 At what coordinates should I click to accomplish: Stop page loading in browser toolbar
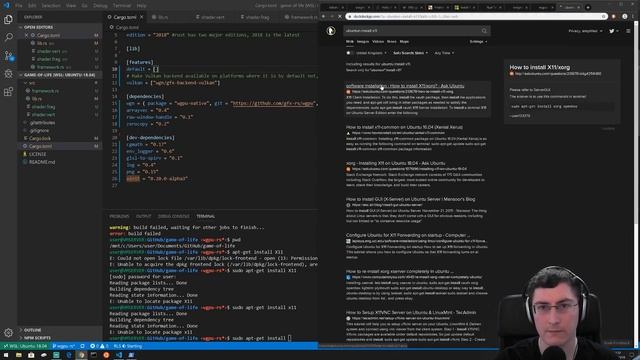pyautogui.click(x=340, y=16)
